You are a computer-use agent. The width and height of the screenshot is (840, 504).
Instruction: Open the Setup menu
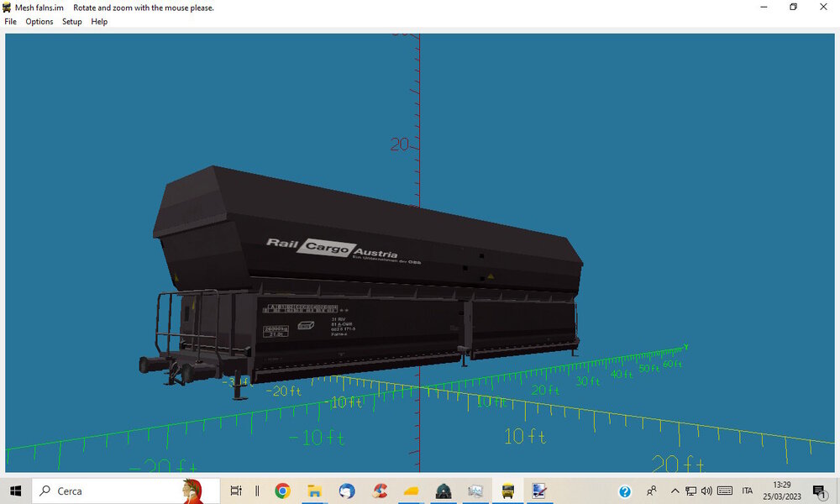click(x=71, y=22)
